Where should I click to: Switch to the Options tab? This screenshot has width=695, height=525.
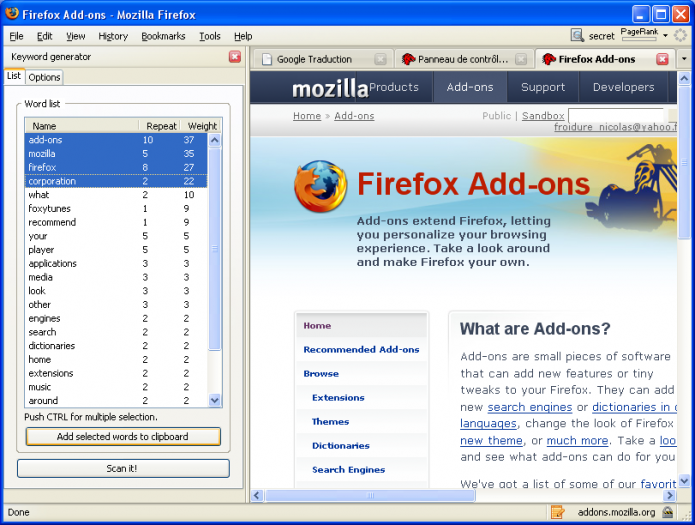point(44,77)
